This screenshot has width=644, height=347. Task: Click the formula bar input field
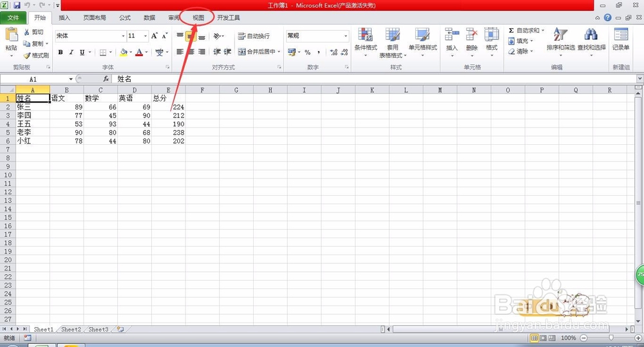tap(375, 79)
